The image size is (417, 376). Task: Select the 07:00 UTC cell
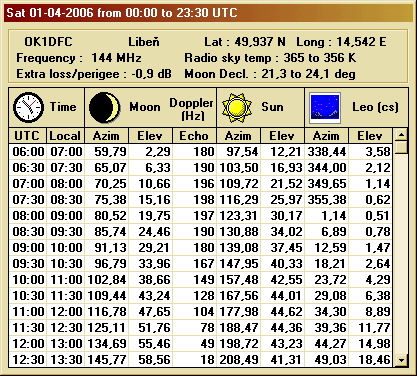(28, 184)
